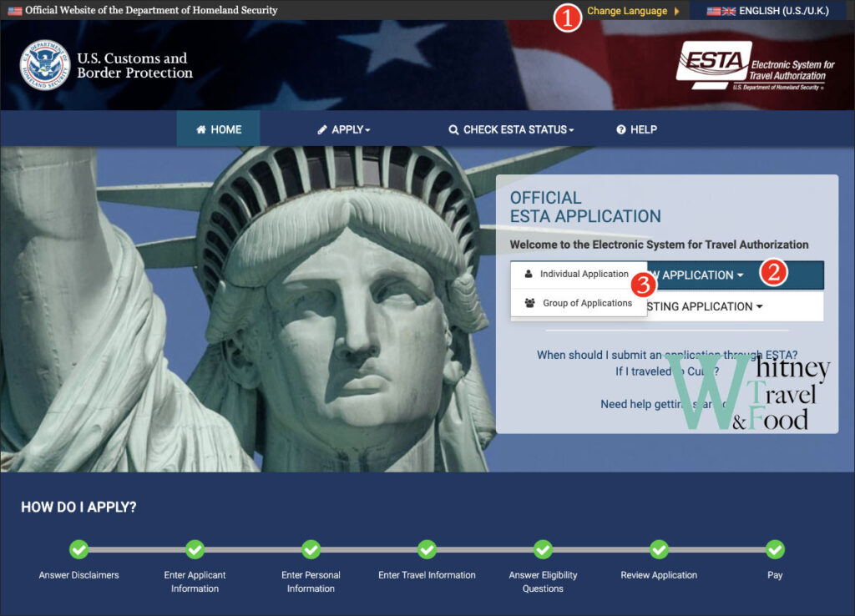Expand the APPLY menu
Screen dimensions: 855x616
(x=344, y=129)
